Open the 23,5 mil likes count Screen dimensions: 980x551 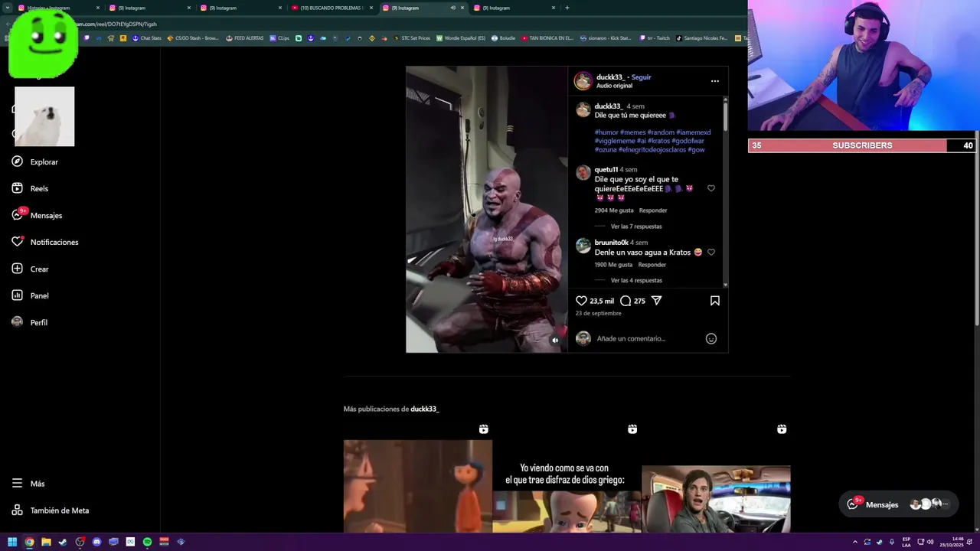pos(602,301)
